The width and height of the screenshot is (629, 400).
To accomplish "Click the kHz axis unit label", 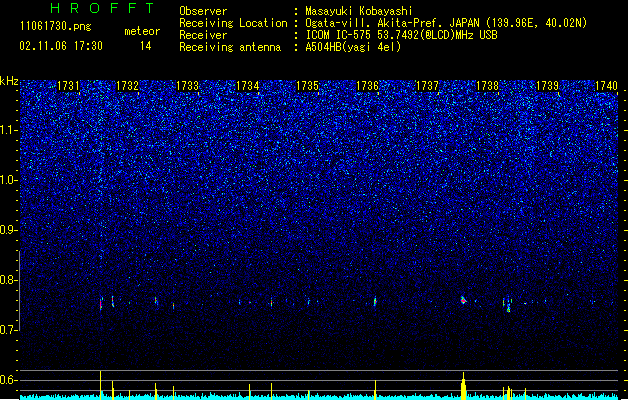I will (x=9, y=81).
